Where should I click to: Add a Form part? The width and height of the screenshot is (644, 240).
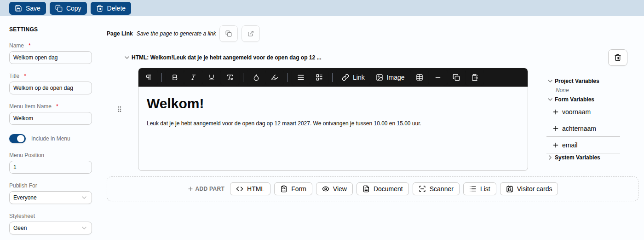tap(293, 189)
